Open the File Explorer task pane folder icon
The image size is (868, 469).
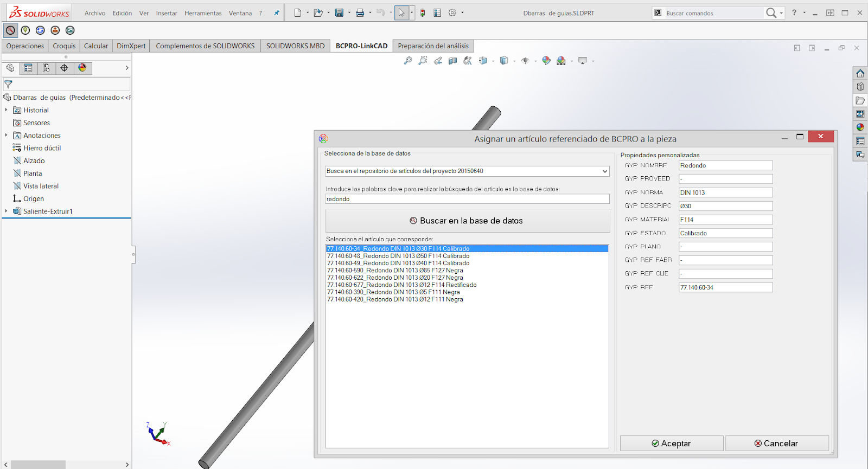860,100
